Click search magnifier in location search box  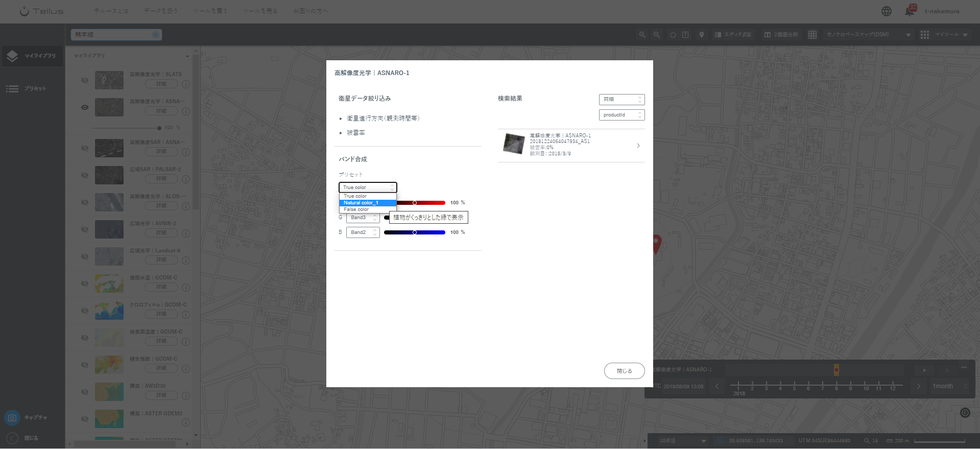click(x=155, y=35)
